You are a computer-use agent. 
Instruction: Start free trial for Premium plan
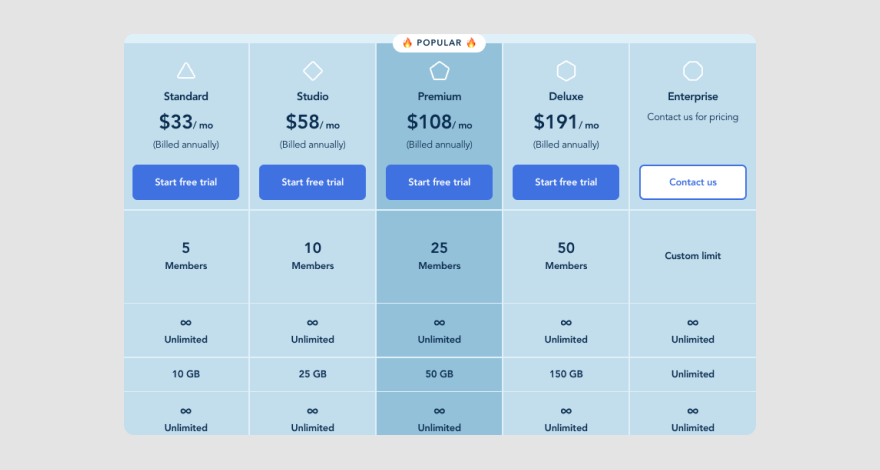tap(439, 182)
